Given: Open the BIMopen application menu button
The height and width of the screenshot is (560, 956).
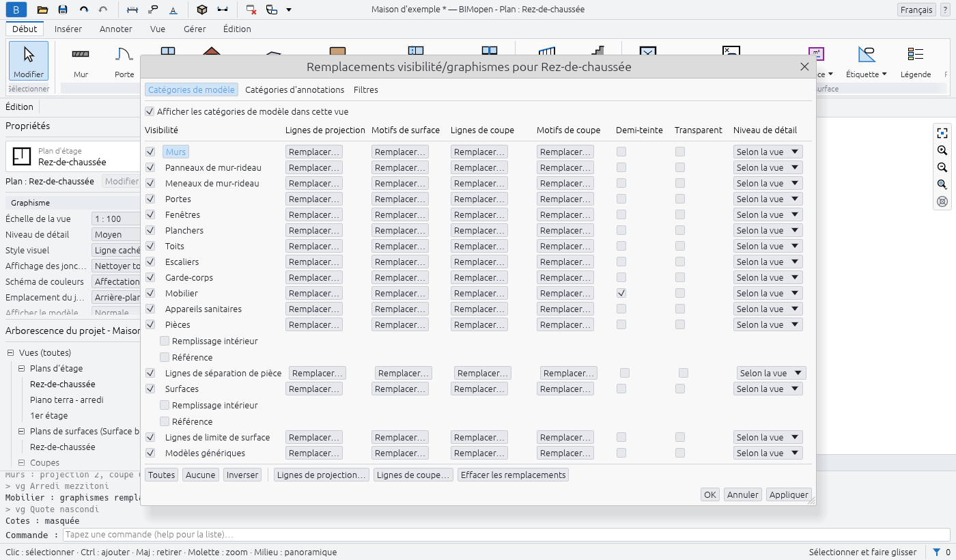Looking at the screenshot, I should coord(16,10).
